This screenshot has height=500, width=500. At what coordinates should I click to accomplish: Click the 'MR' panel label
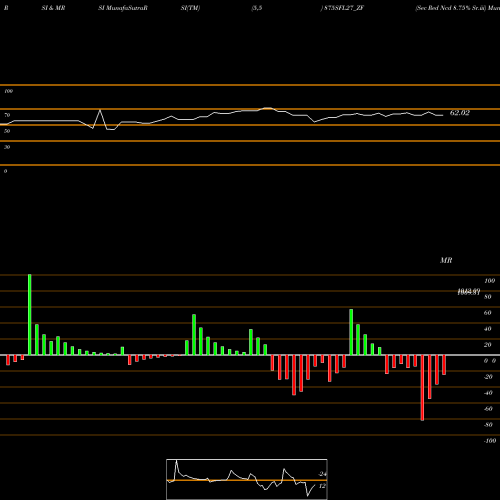pyautogui.click(x=446, y=260)
